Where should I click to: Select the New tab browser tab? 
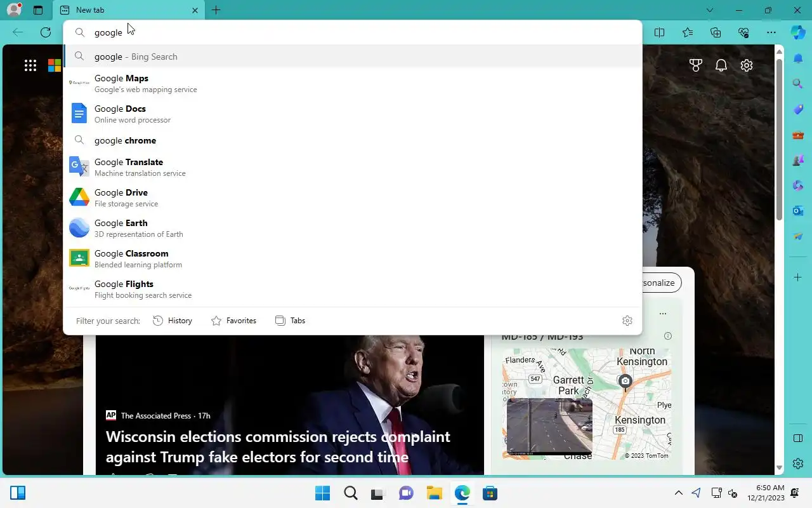[x=129, y=10]
